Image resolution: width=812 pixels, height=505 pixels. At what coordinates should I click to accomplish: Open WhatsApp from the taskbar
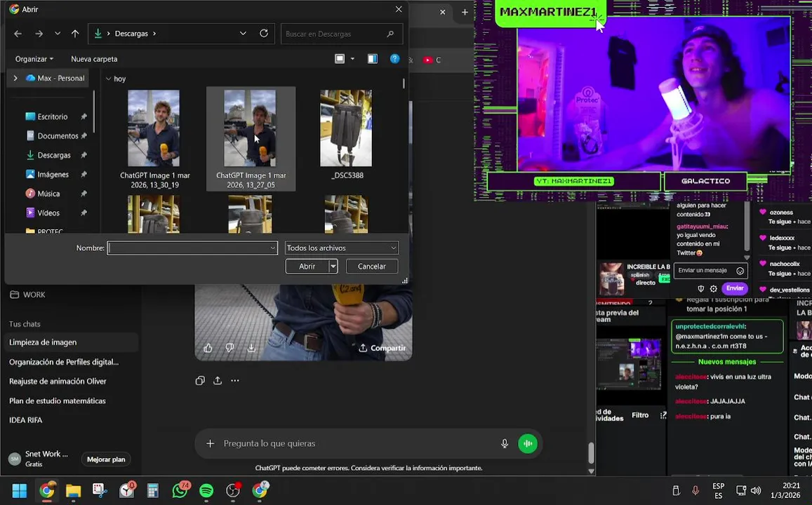point(180,490)
